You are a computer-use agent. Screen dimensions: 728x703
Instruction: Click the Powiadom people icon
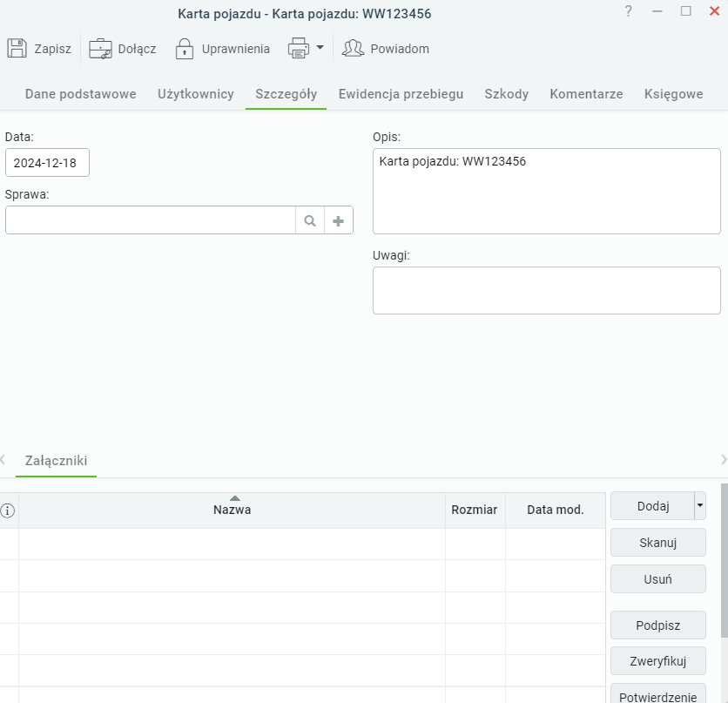[x=353, y=48]
